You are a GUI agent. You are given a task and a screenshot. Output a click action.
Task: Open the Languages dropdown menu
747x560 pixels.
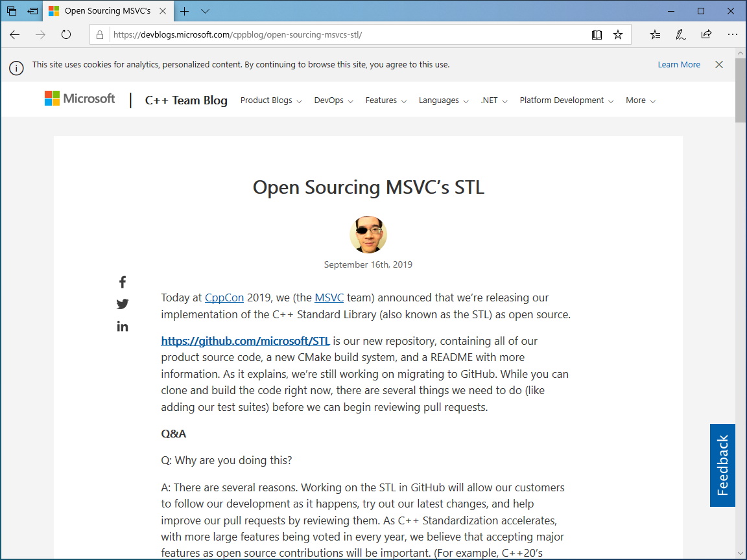pyautogui.click(x=443, y=100)
